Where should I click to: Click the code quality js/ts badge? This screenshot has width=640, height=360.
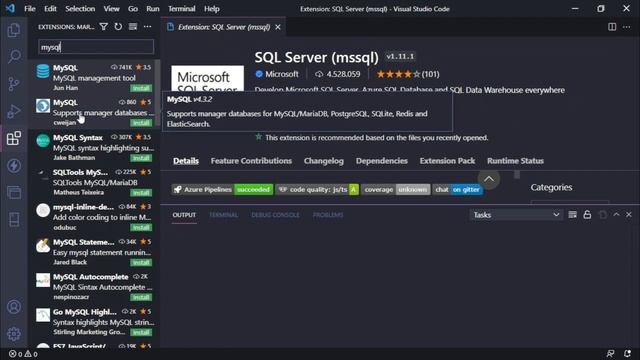[x=317, y=189]
